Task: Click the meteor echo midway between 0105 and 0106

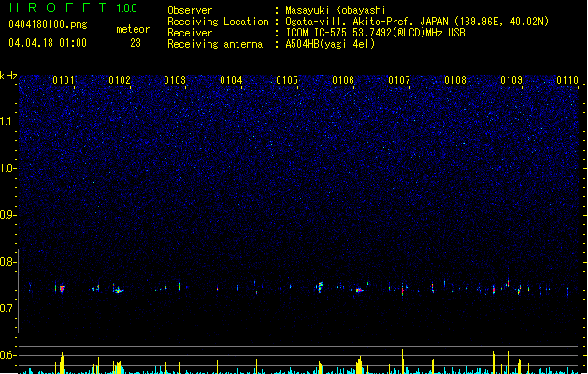Action: point(320,287)
